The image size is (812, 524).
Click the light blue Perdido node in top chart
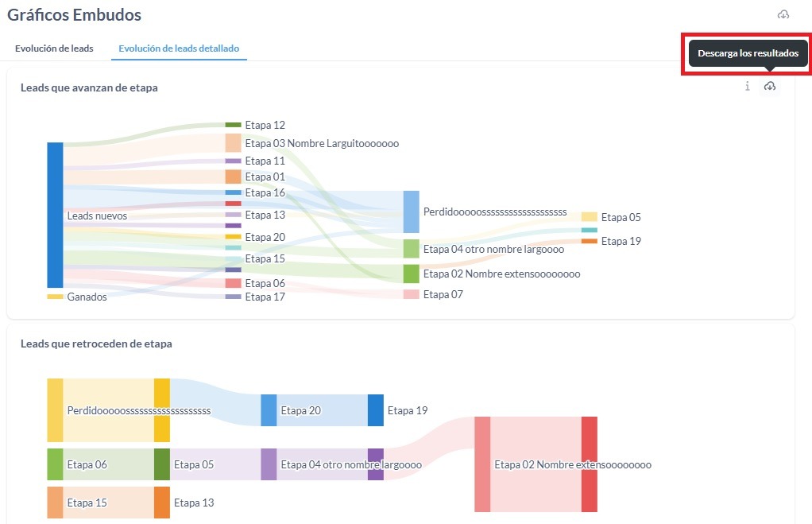411,212
